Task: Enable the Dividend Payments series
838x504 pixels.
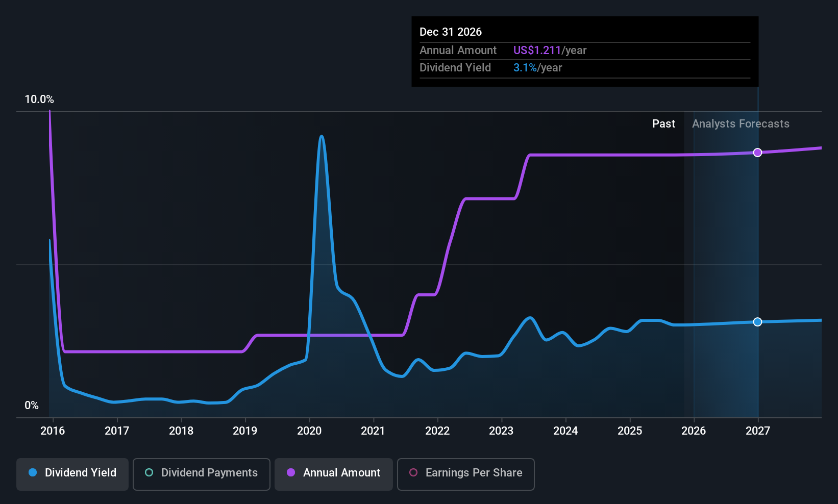Action: (x=201, y=473)
